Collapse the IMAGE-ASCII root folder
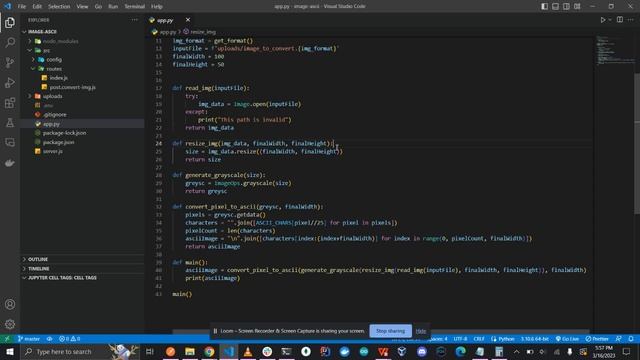640x360 pixels. coord(82,31)
